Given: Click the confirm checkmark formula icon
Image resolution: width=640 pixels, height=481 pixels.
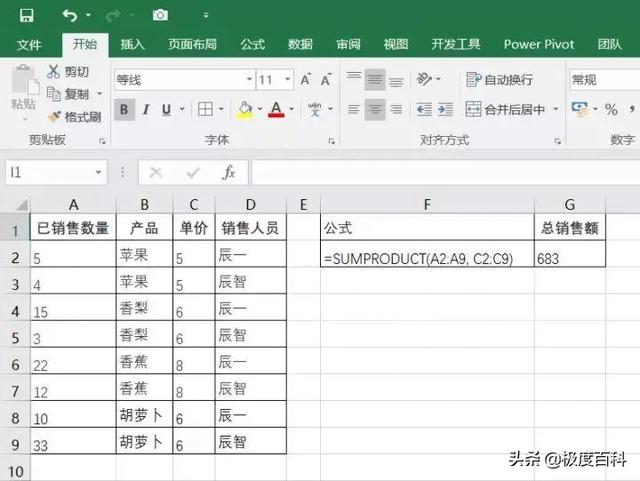Looking at the screenshot, I should pyautogui.click(x=193, y=173).
